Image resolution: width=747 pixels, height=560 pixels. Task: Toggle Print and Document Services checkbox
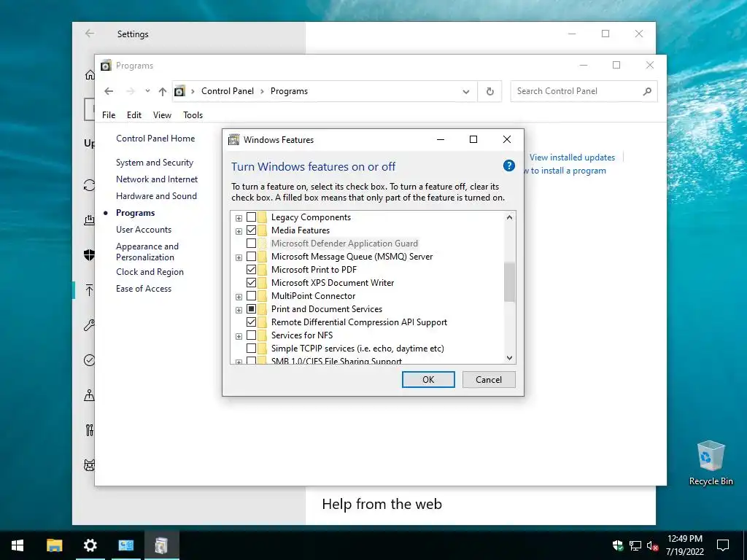tap(251, 309)
